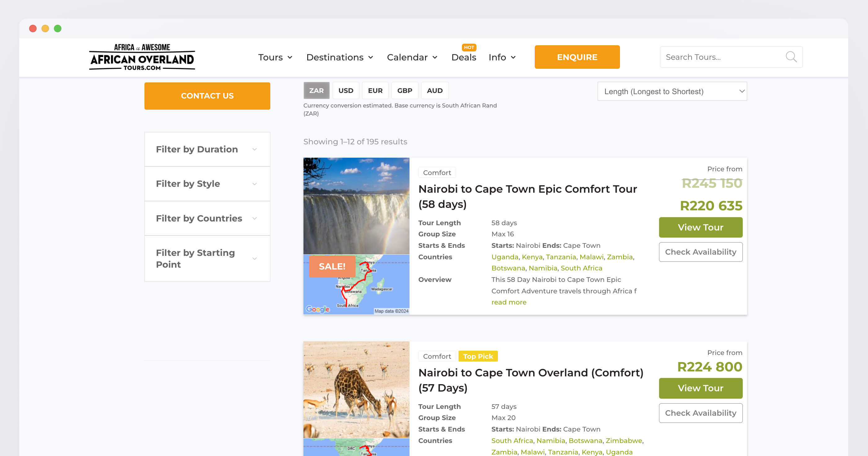Open the Length sort order dropdown
This screenshot has height=456, width=868.
click(672, 91)
